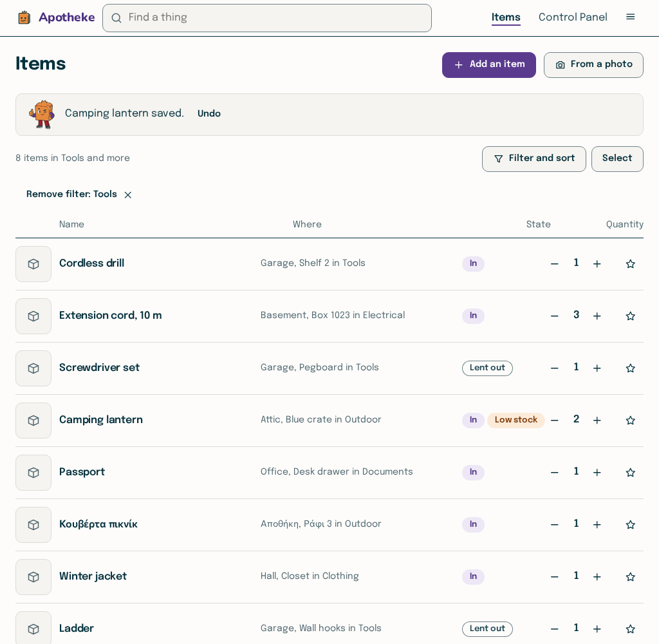659x644 pixels.
Task: Remove the Tools filter chip
Action: tap(79, 194)
